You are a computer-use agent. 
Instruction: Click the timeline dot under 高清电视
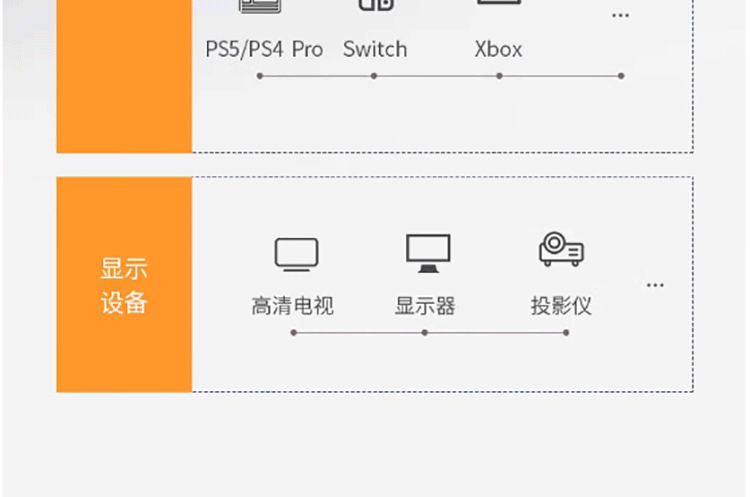294,332
